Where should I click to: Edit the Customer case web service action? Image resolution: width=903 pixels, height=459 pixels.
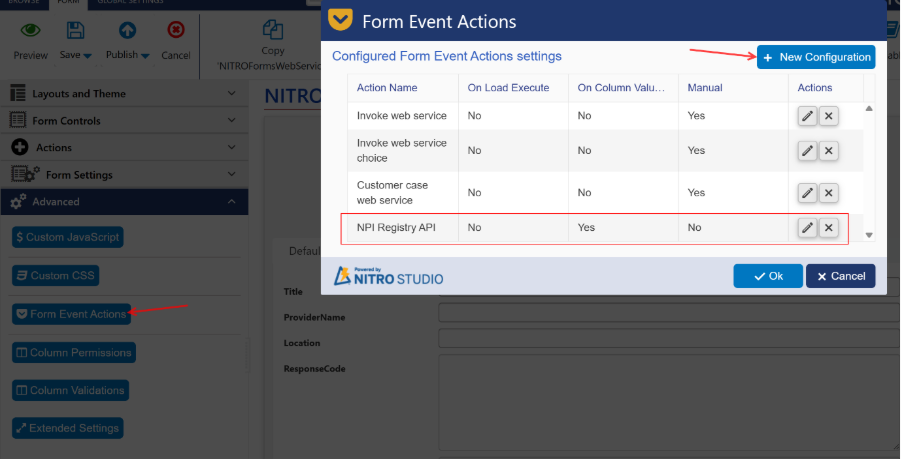[807, 193]
